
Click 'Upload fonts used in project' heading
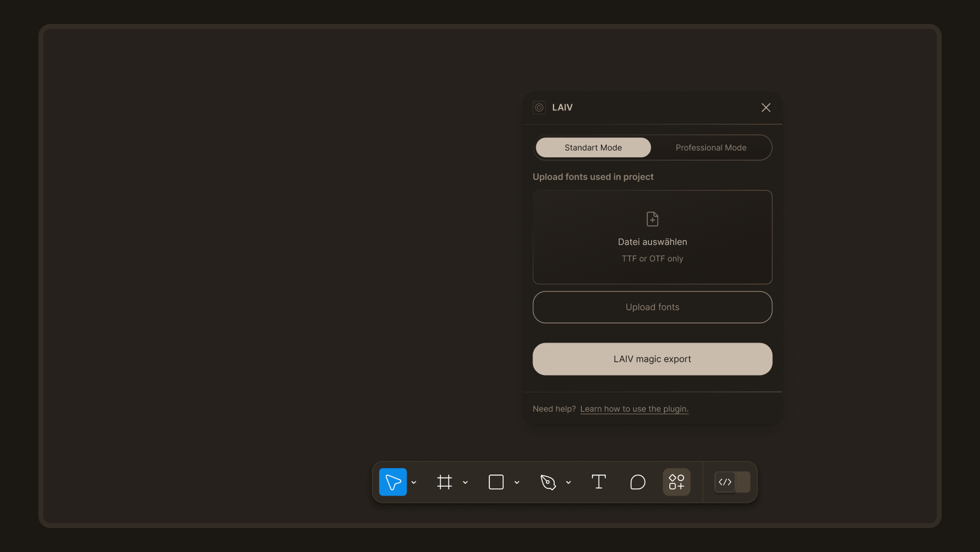(x=593, y=177)
